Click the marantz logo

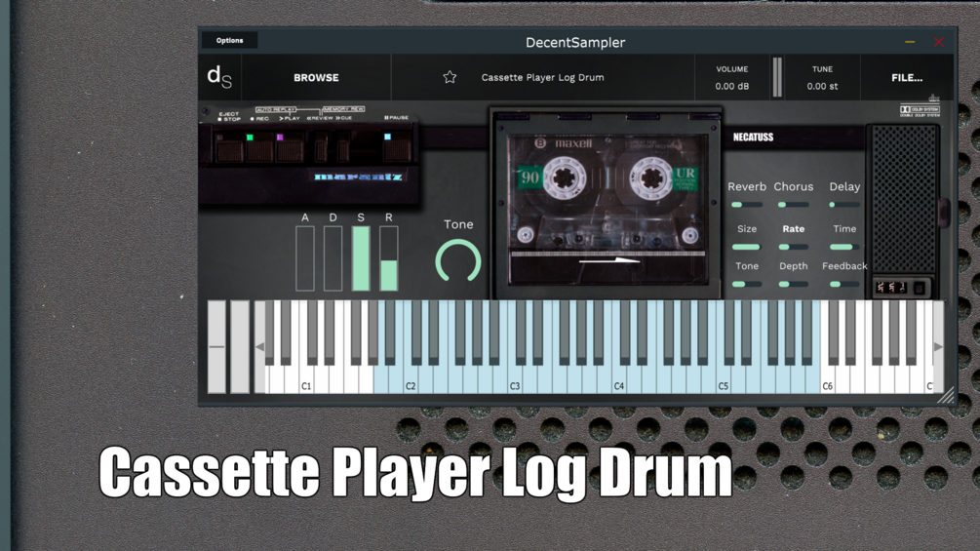coord(358,177)
